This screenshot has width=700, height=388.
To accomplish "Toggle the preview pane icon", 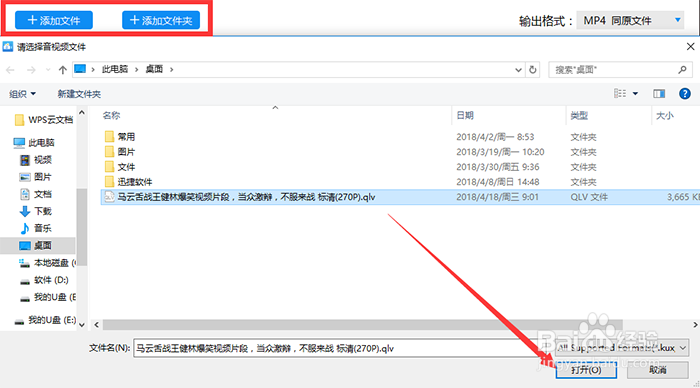I will click(659, 93).
